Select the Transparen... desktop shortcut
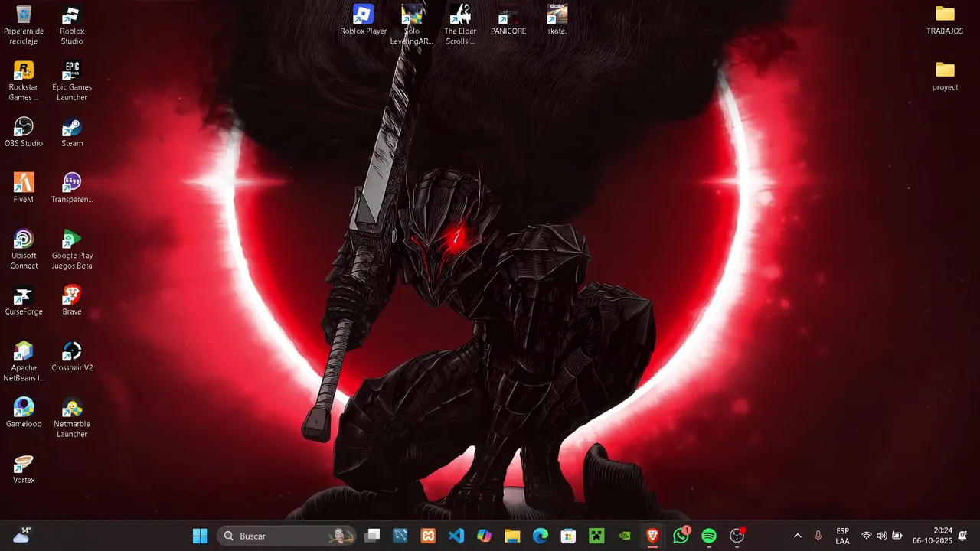Image resolution: width=980 pixels, height=551 pixels. pyautogui.click(x=72, y=187)
